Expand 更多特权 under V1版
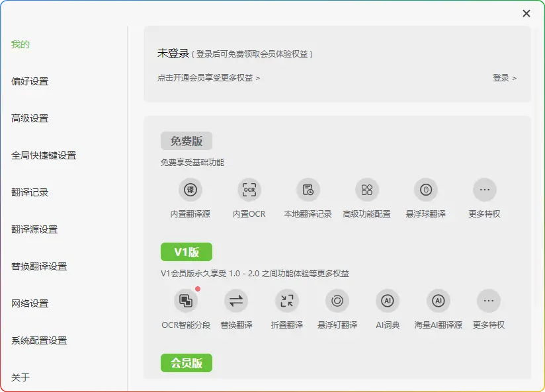 tap(489, 301)
